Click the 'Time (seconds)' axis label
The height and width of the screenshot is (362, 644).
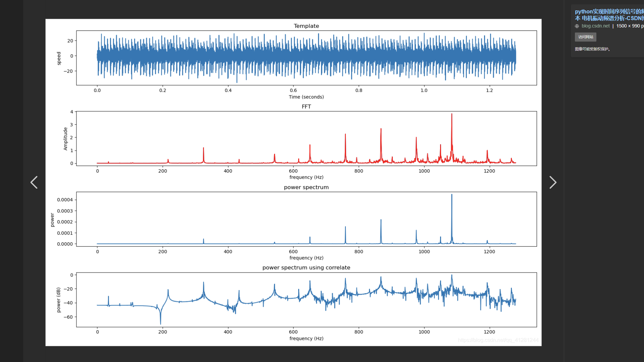coord(306,97)
